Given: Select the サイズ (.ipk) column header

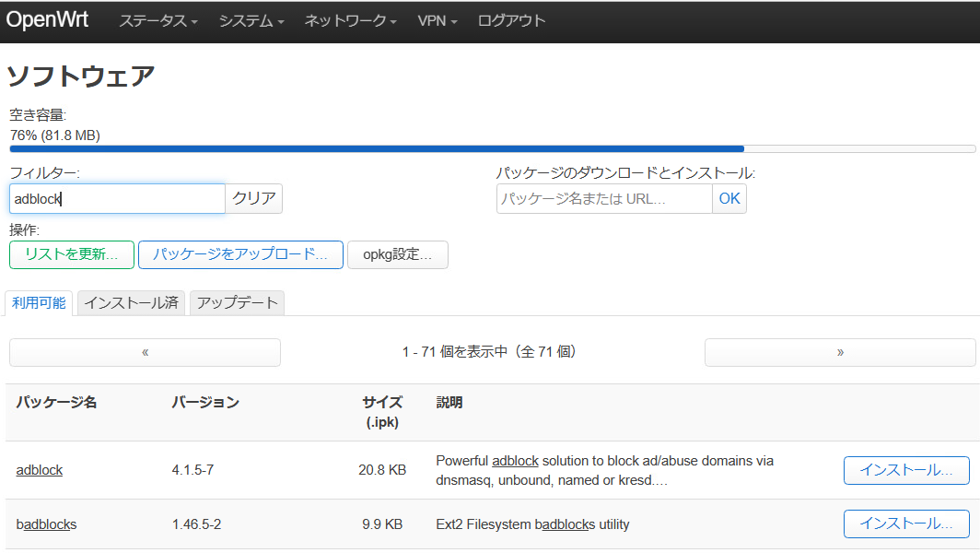Looking at the screenshot, I should coord(382,412).
